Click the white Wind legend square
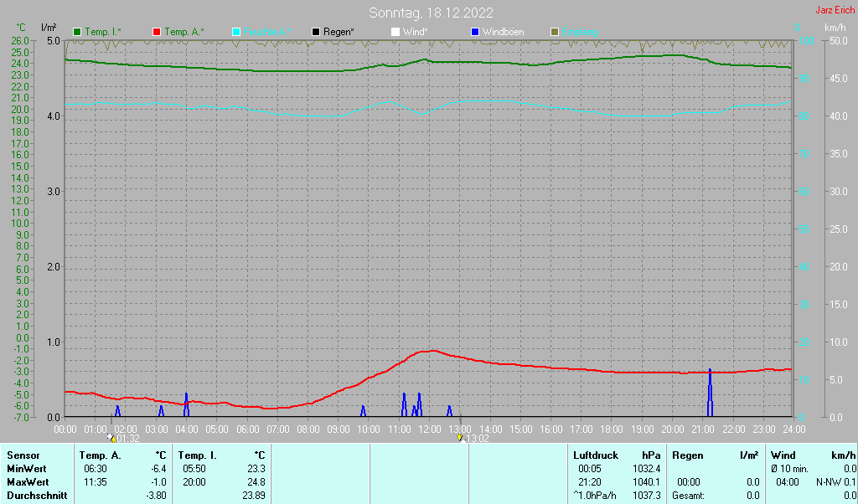 pyautogui.click(x=395, y=33)
